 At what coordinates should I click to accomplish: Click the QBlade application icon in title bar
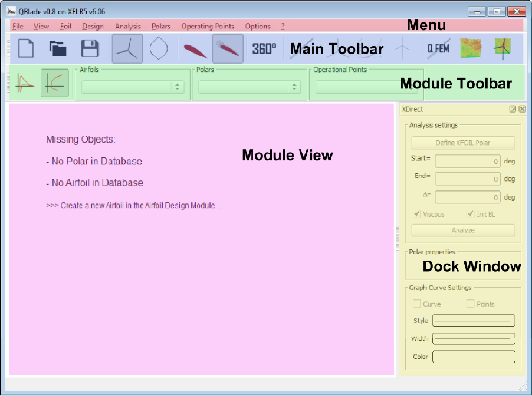pos(11,11)
